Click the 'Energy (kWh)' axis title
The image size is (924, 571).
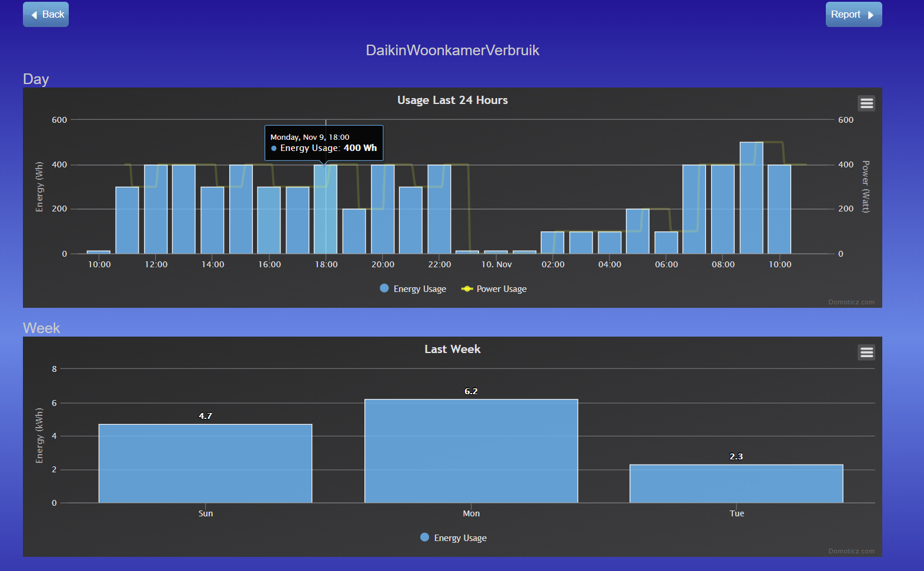[x=39, y=436]
